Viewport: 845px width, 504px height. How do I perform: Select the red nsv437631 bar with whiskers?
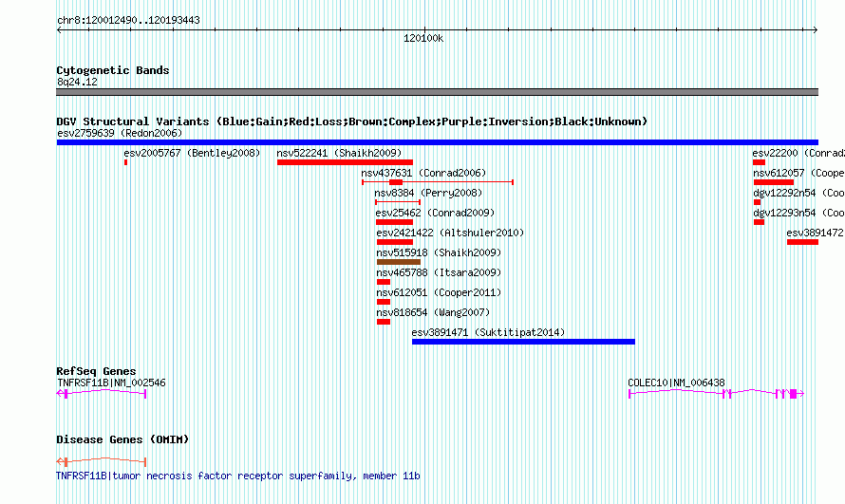[x=438, y=182]
